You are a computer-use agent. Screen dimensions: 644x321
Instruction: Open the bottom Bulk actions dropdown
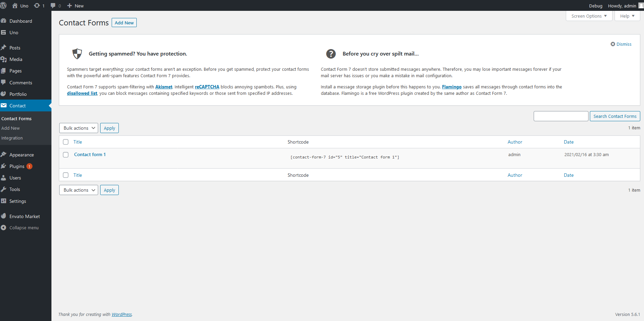pos(79,190)
